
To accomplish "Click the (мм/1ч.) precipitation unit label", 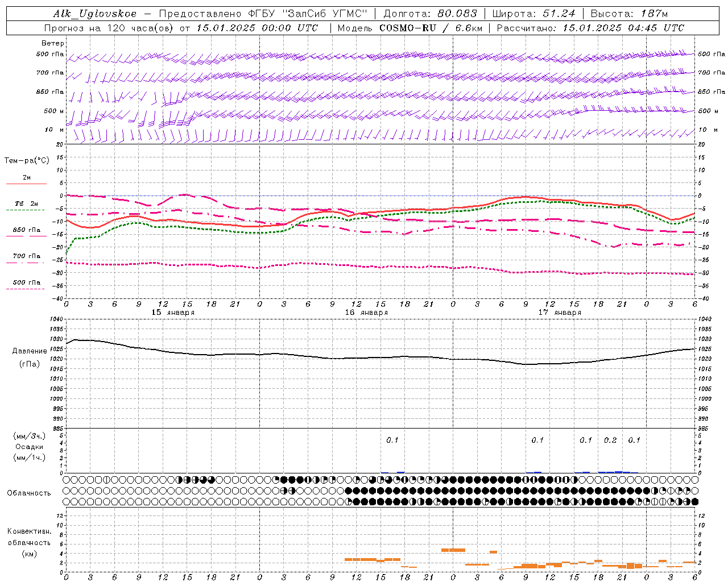I will coord(30,458).
